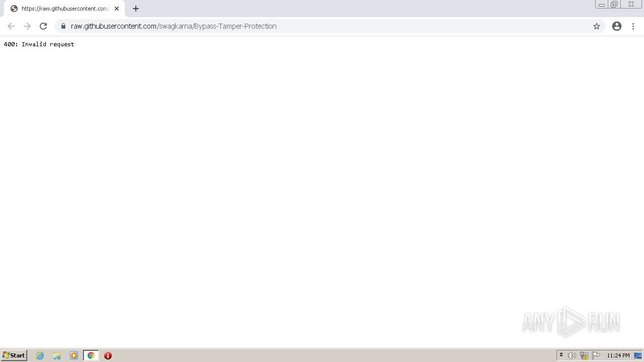Click the browser forward arrow
The image size is (644, 362).
pyautogui.click(x=27, y=26)
